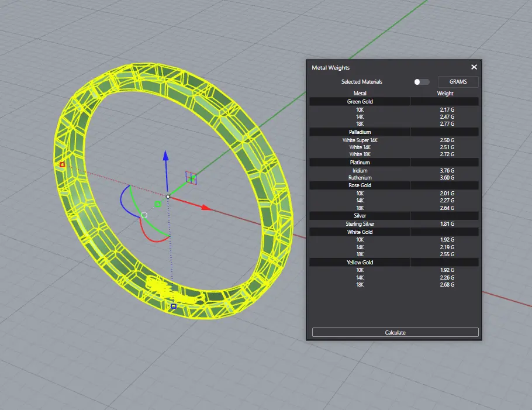532x410 pixels.
Task: Select the Platinum category header
Action: coord(394,163)
